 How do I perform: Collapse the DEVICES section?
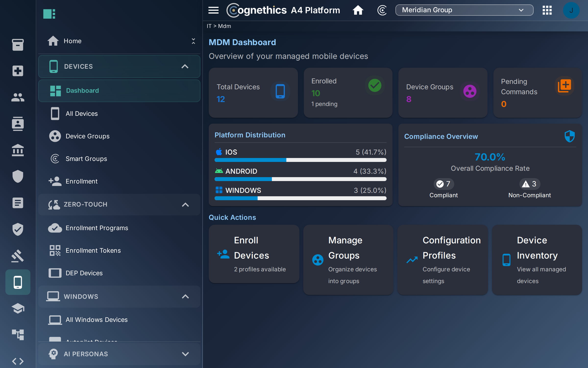[x=119, y=66]
